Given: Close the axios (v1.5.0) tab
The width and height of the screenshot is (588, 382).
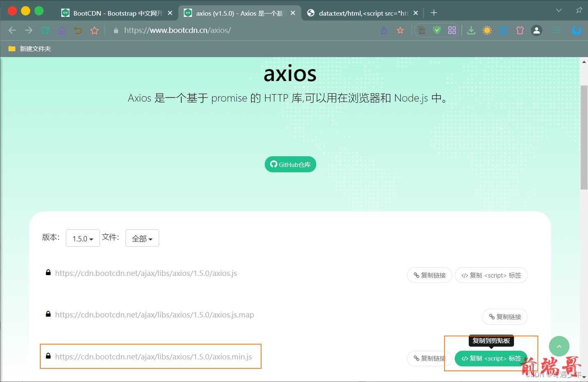Looking at the screenshot, I should pos(293,13).
